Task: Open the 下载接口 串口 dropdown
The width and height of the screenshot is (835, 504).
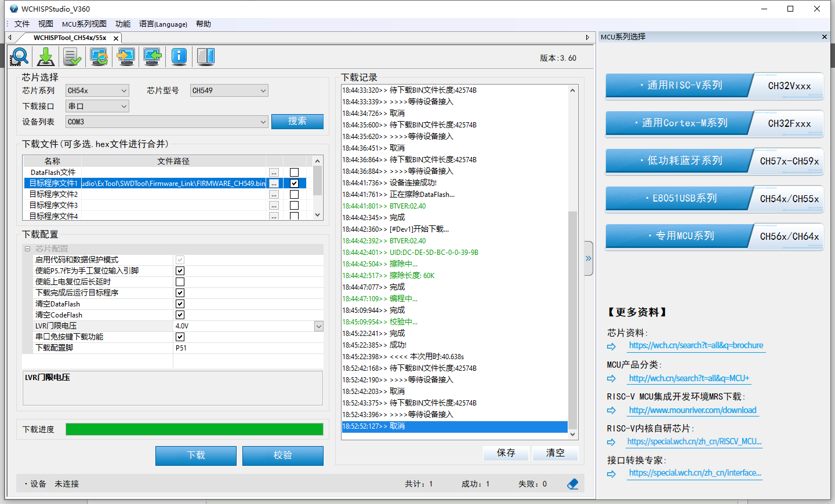Action: 97,106
